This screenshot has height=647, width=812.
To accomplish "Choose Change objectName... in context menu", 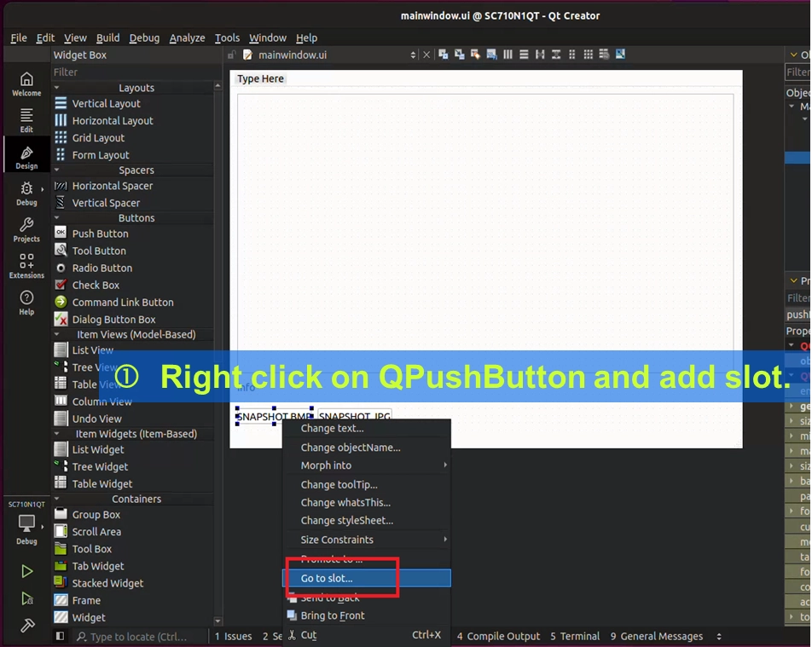I will [367, 448].
